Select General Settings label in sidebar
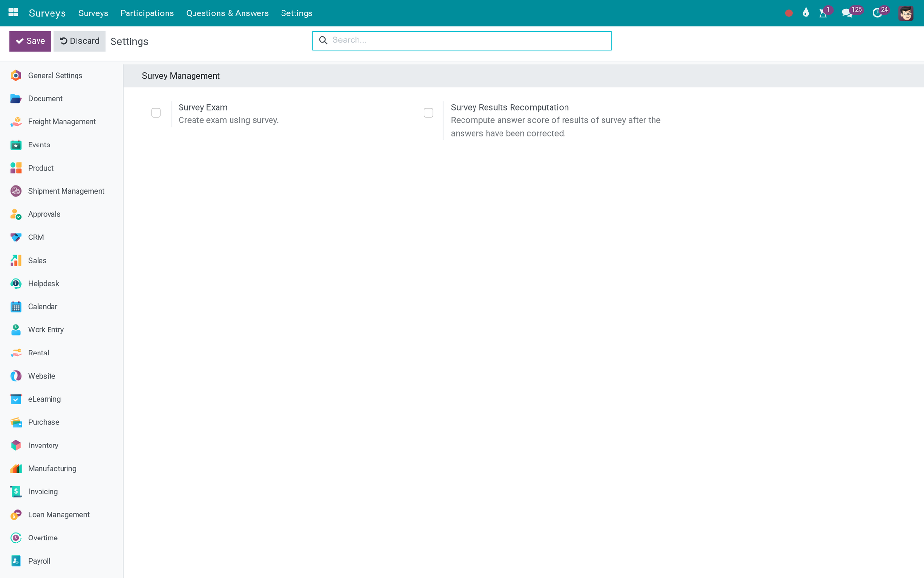 [55, 75]
